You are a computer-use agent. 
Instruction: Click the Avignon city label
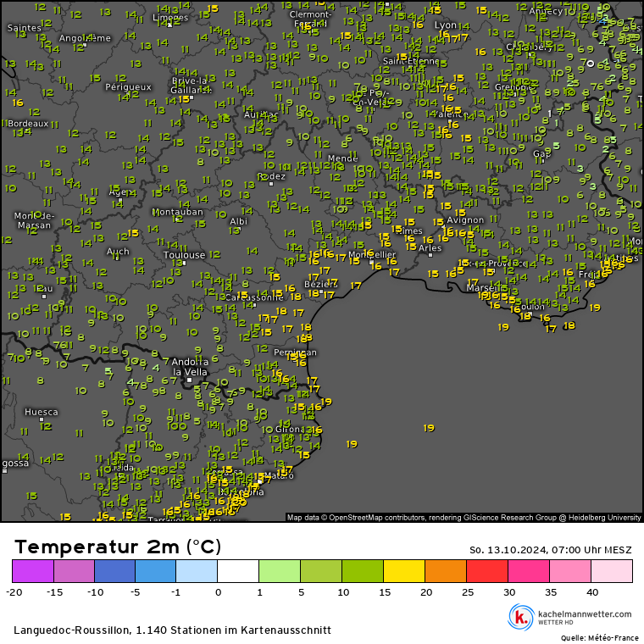(x=465, y=220)
